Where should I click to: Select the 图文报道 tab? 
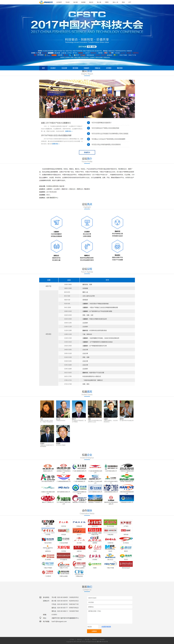click(x=75, y=68)
